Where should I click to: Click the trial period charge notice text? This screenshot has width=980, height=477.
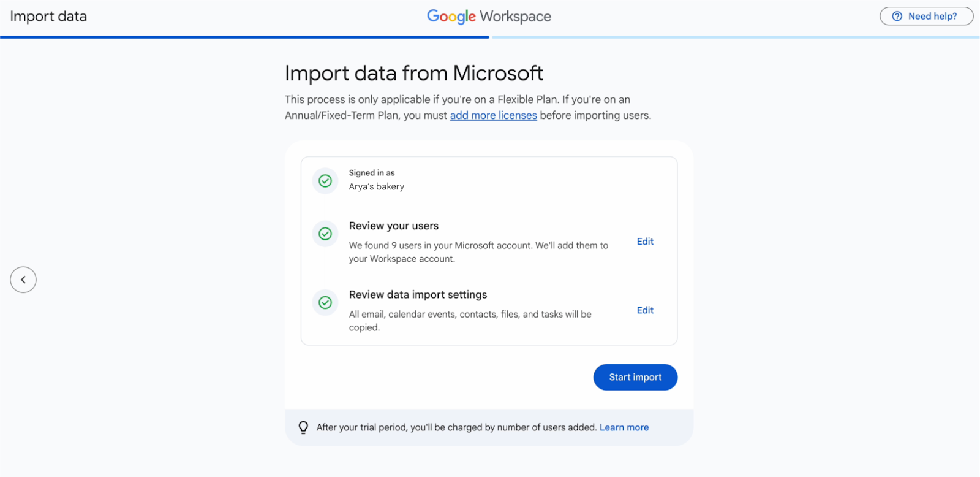coord(456,427)
